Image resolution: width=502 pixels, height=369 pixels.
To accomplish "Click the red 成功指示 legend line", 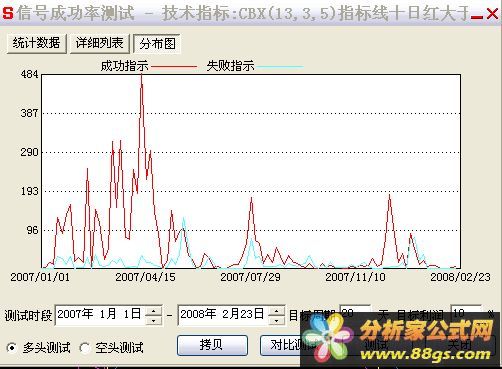I will 174,67.
